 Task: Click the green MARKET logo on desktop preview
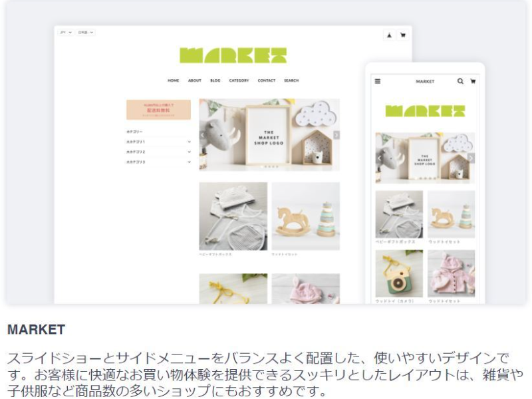pos(233,55)
